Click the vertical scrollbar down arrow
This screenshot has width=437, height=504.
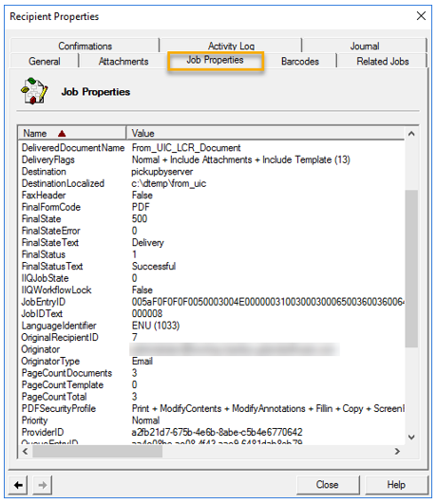point(411,437)
